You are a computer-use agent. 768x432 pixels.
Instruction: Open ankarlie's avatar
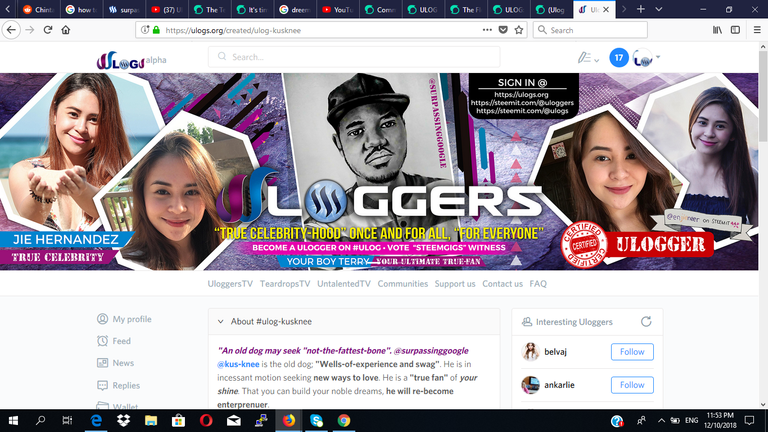click(530, 385)
